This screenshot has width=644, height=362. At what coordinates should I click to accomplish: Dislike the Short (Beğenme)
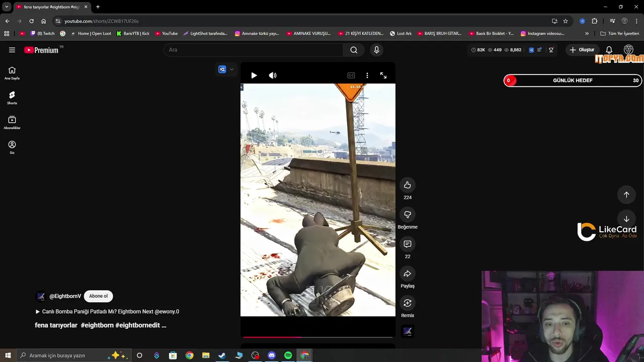tap(408, 215)
